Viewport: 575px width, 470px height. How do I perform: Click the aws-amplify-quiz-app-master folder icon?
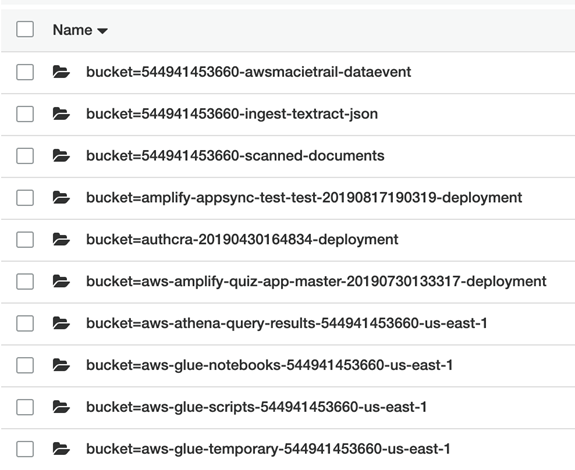(61, 281)
